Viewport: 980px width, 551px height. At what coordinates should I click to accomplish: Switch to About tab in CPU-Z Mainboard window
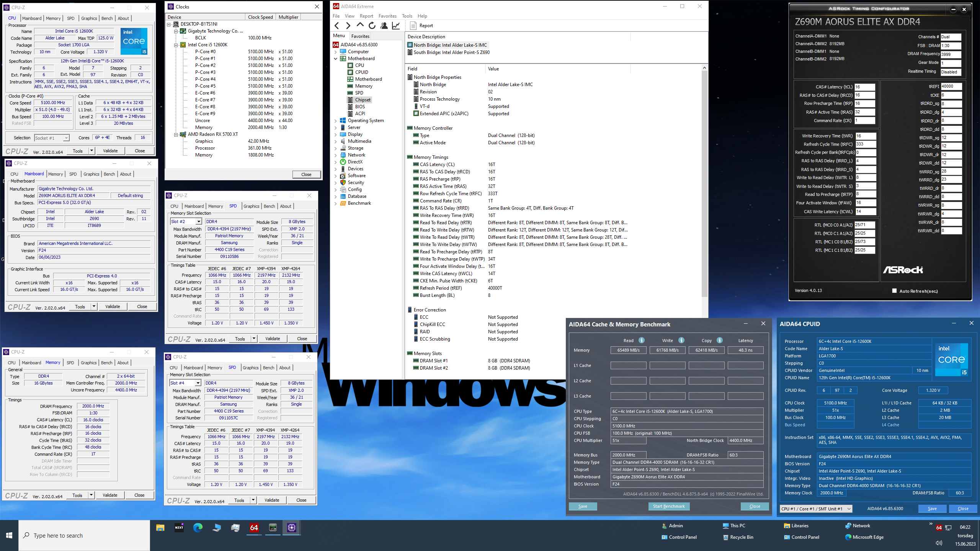126,174
